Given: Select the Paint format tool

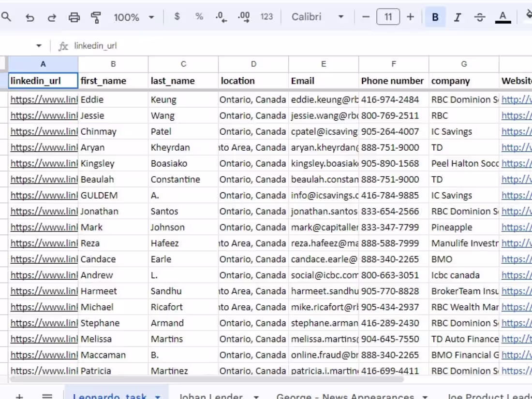Looking at the screenshot, I should pos(96,17).
